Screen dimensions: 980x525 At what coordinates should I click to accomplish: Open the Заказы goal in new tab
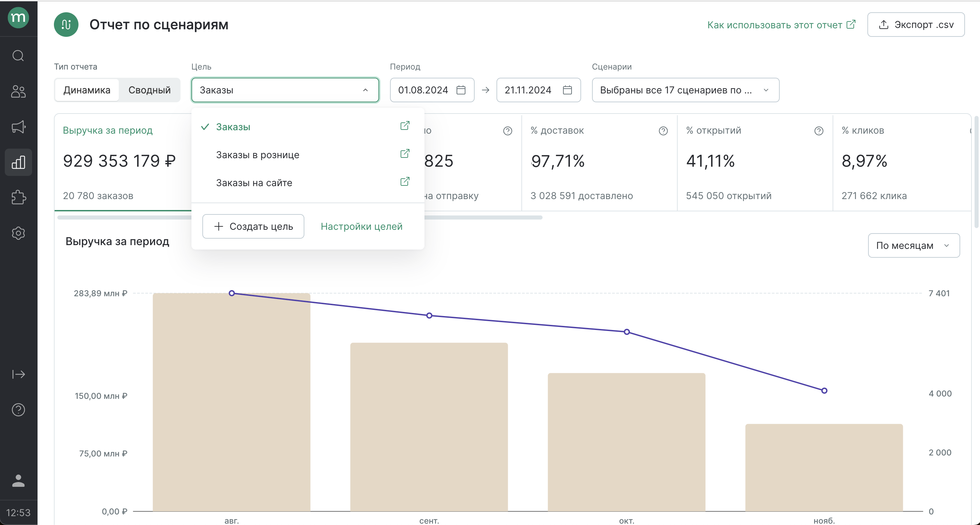405,126
